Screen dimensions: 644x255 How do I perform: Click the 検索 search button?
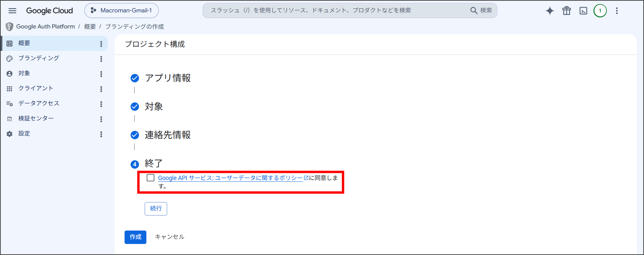click(481, 10)
